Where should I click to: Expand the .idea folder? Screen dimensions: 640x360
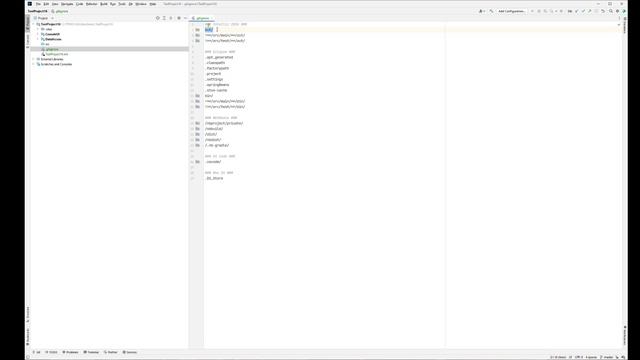pyautogui.click(x=38, y=29)
